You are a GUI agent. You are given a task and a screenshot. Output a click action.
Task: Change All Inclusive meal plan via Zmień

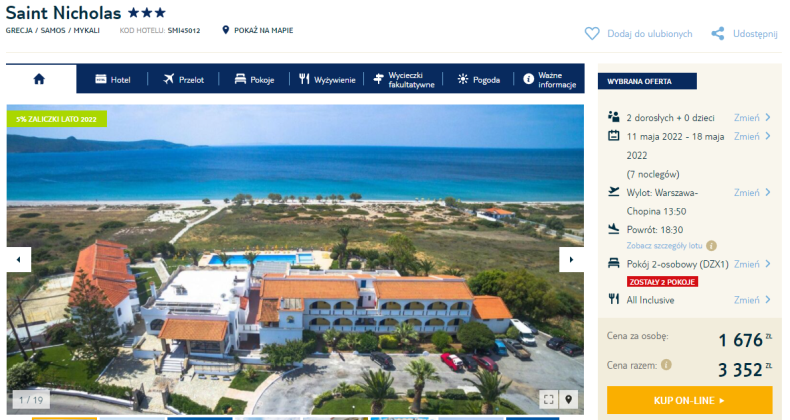point(752,300)
